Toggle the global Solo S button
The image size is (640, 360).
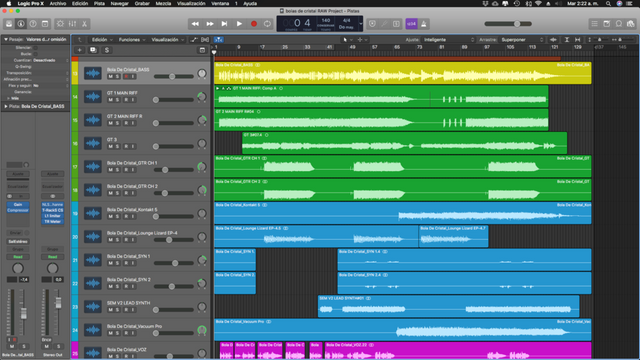point(107,50)
